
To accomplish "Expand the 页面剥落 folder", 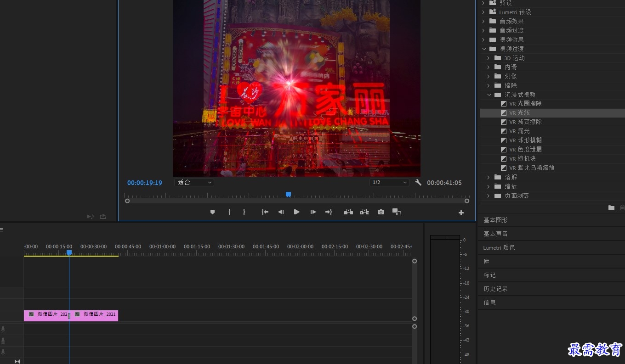I will click(x=488, y=196).
